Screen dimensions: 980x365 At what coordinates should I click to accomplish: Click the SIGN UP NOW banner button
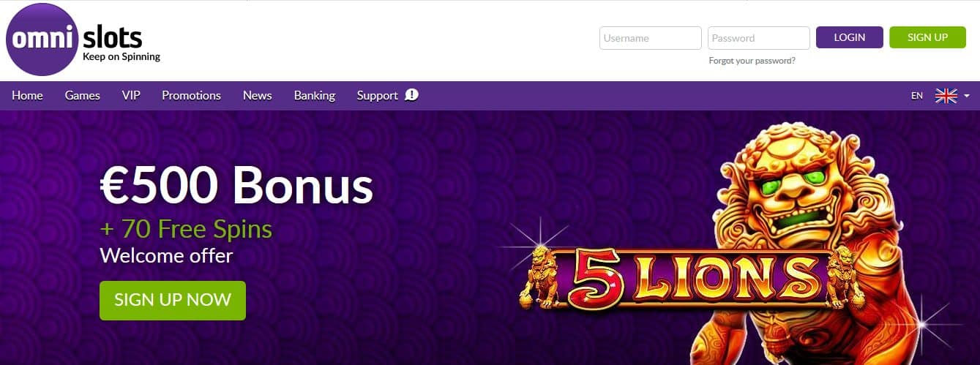coord(173,300)
